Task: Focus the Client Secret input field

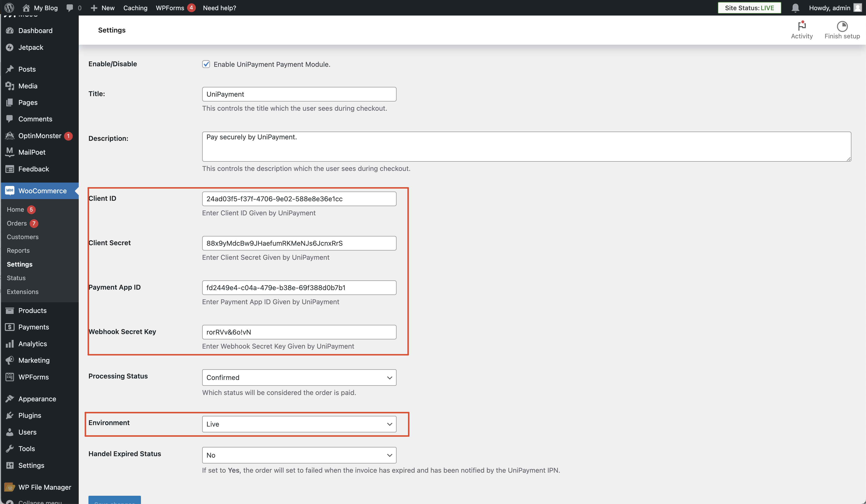Action: tap(299, 243)
